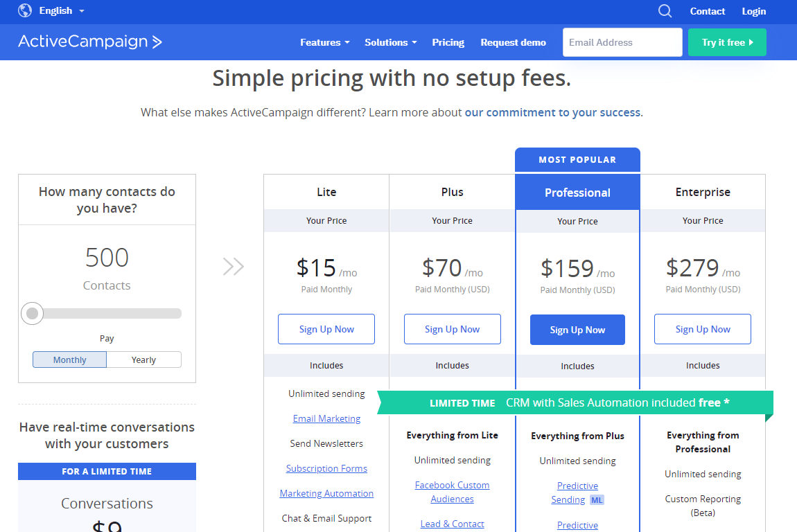Viewport: 797px width, 532px height.
Task: Open the Marketing Automation link
Action: point(326,493)
